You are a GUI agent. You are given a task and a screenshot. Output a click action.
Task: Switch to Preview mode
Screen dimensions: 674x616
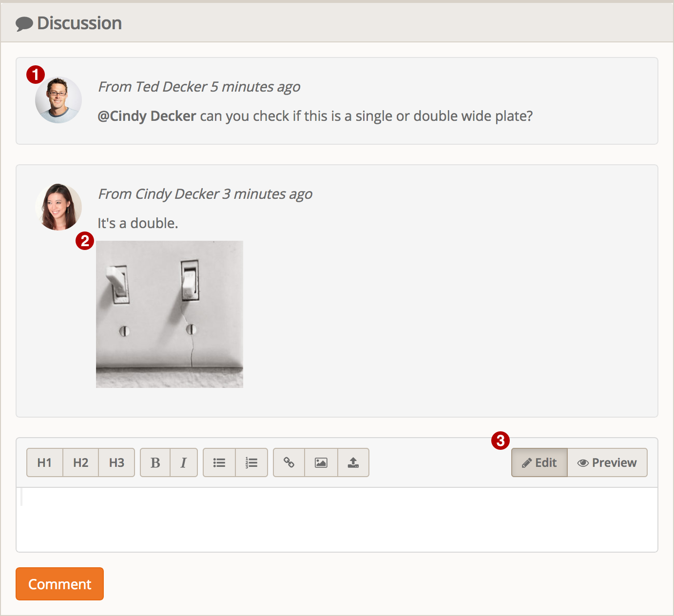click(607, 462)
